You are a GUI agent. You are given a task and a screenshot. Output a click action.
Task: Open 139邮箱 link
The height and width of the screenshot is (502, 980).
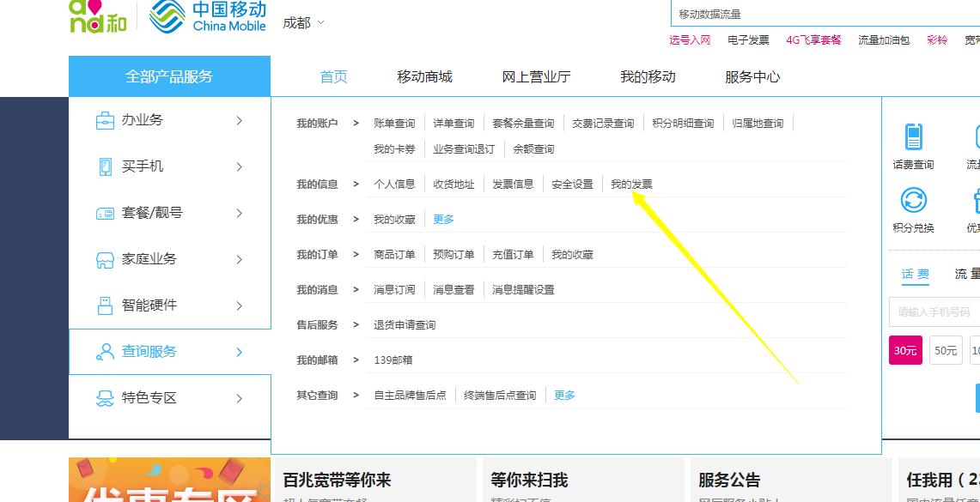[x=393, y=360]
